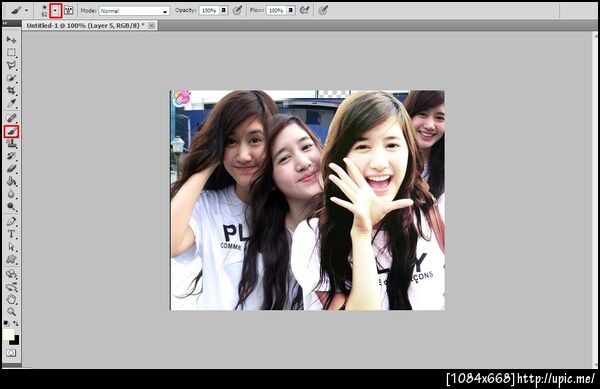Select the Move tool
The width and height of the screenshot is (600, 389).
tap(11, 40)
